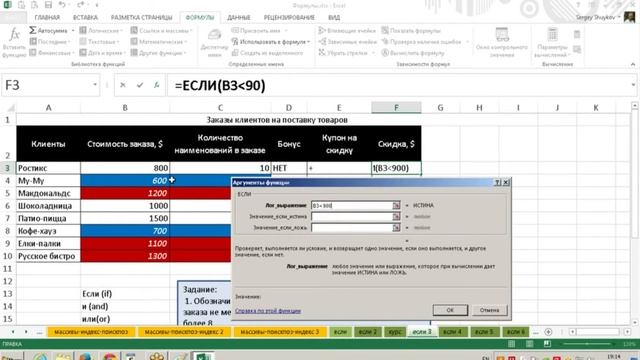The image size is (640, 360).
Task: Confirm formula entry with the checkmark icon
Action: tap(140, 85)
